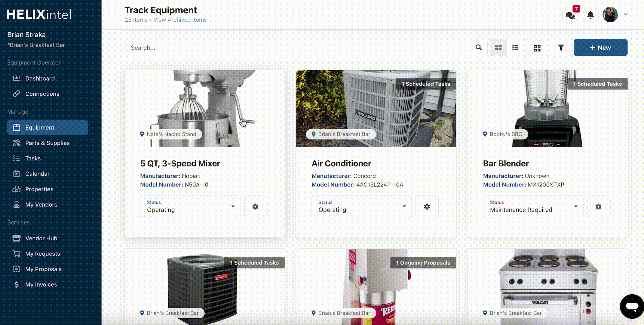Click the user profile avatar
Image resolution: width=644 pixels, height=325 pixels.
coord(610,14)
